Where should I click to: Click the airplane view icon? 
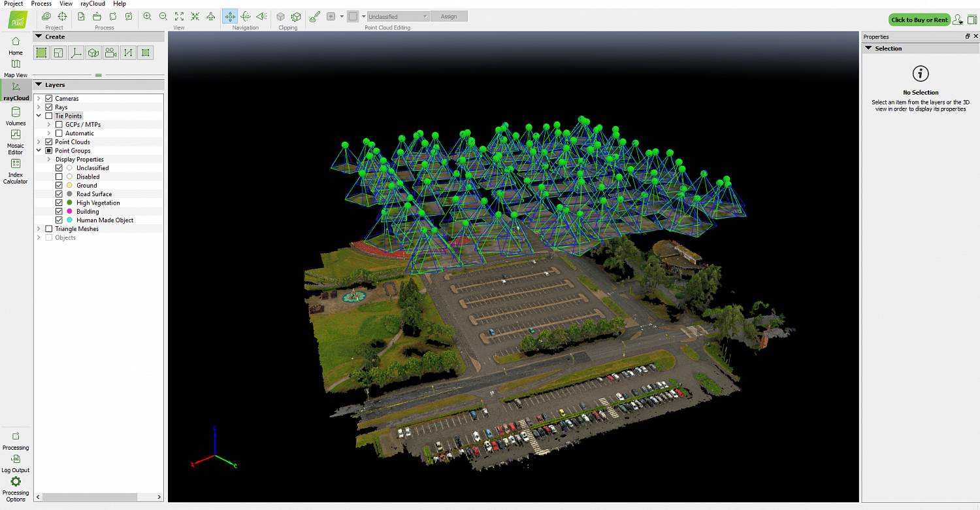pyautogui.click(x=210, y=16)
